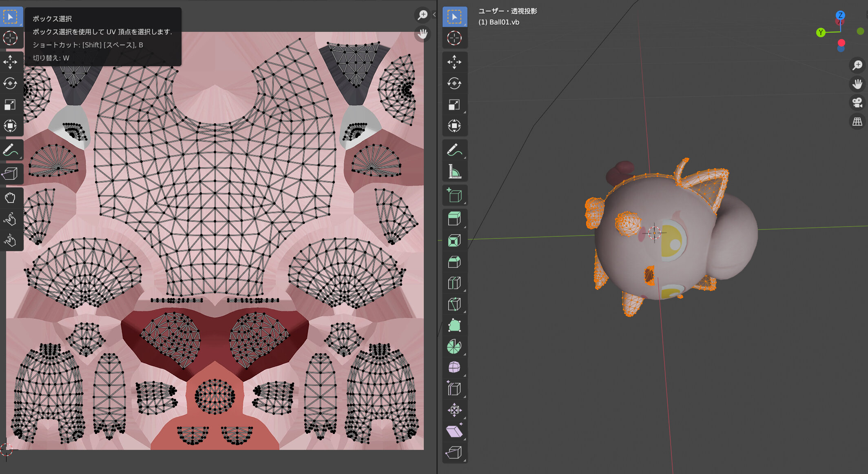Select the Spin tool
The image size is (868, 474).
(454, 347)
